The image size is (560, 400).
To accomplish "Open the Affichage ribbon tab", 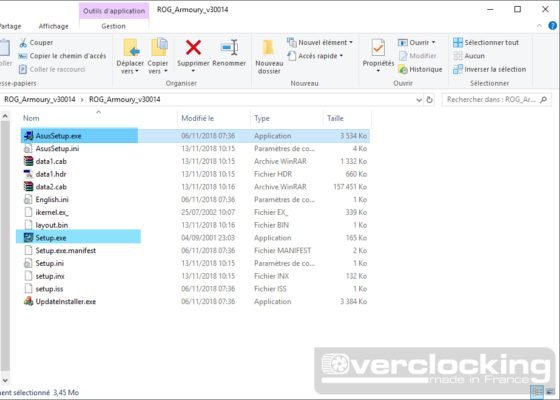I will (54, 26).
